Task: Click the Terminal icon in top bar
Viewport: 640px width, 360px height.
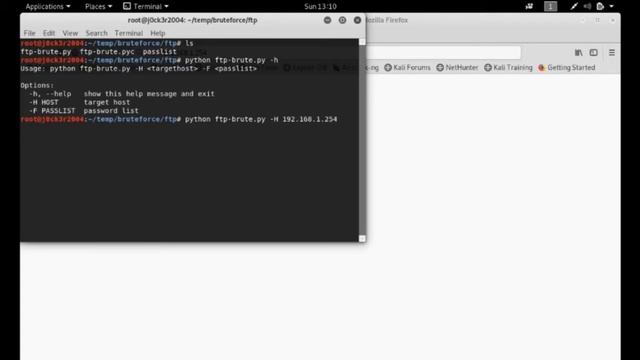Action: click(x=127, y=6)
